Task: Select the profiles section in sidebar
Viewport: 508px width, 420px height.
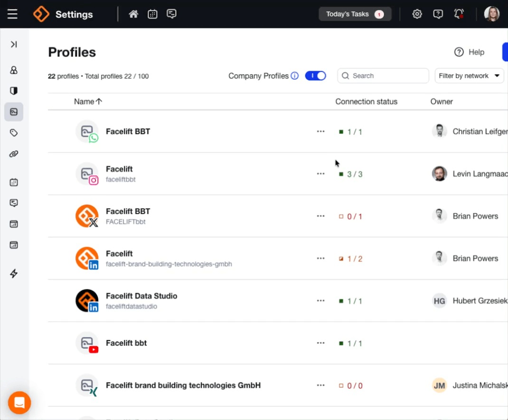Action: point(14,112)
